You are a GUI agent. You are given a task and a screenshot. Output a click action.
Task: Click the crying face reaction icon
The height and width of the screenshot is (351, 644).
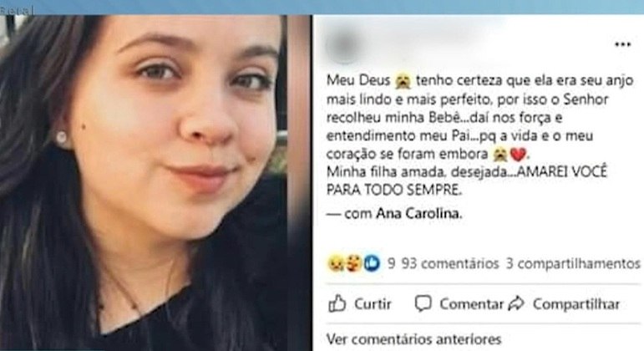pyautogui.click(x=336, y=263)
